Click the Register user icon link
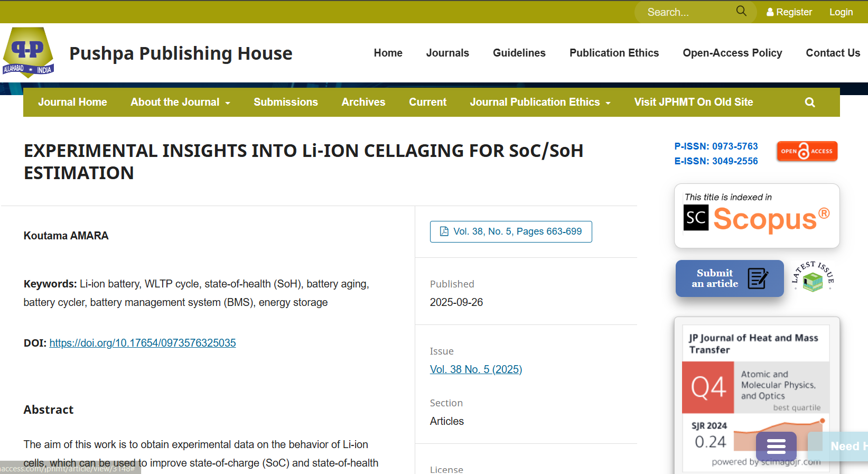The width and height of the screenshot is (868, 474). [x=789, y=12]
